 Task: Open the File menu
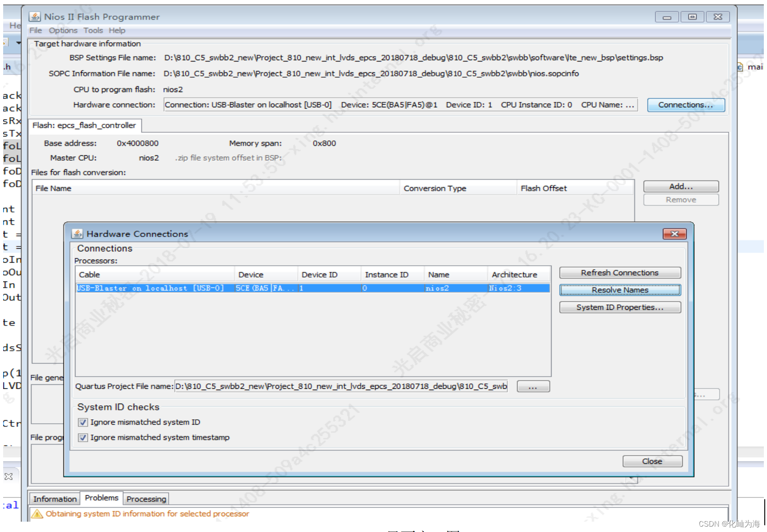pos(35,30)
